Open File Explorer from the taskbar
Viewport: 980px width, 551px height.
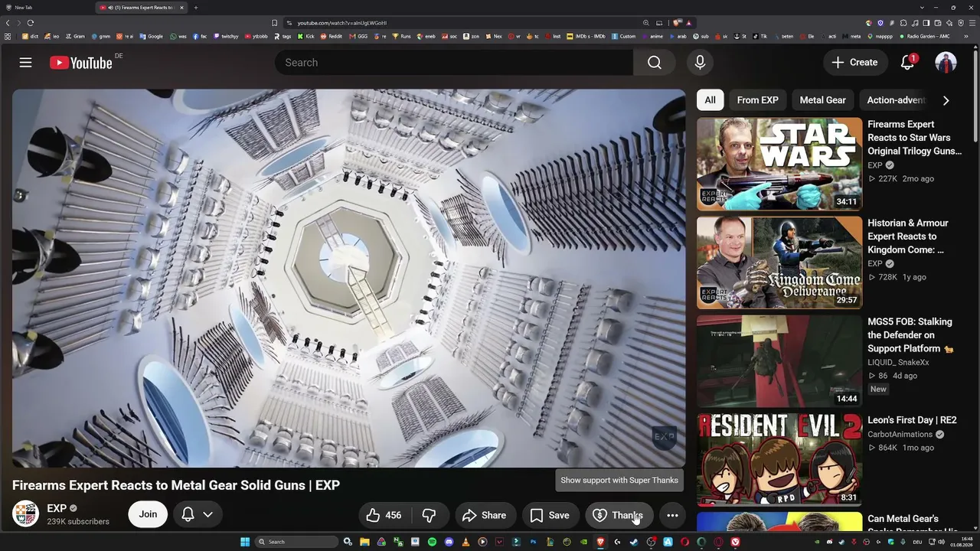pyautogui.click(x=364, y=542)
